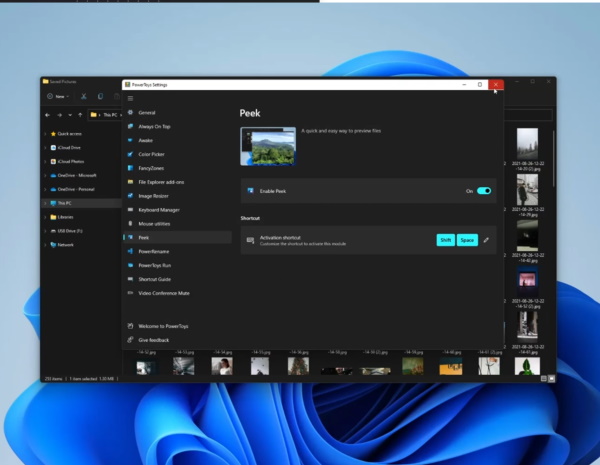The width and height of the screenshot is (600, 465).
Task: Select Image Resizer in sidebar
Action: point(154,196)
